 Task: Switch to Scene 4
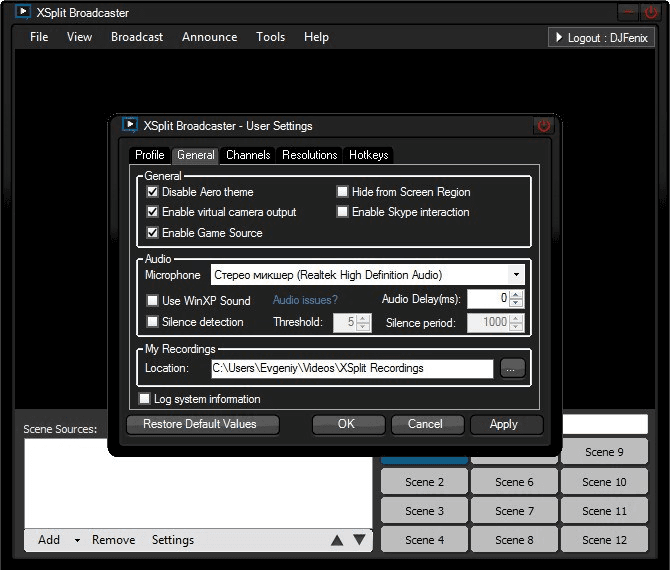[424, 540]
